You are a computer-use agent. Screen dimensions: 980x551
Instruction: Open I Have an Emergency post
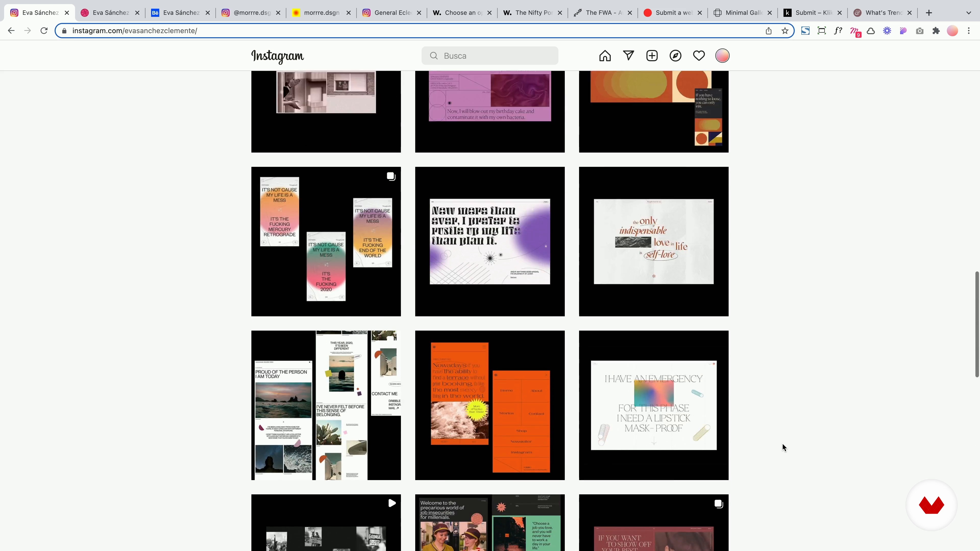pyautogui.click(x=654, y=405)
